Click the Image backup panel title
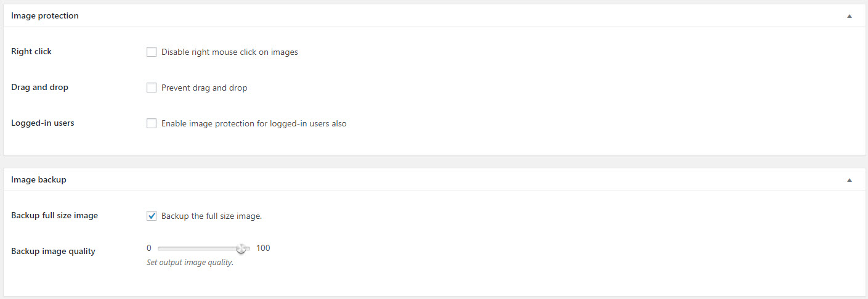The image size is (868, 299). coord(39,179)
